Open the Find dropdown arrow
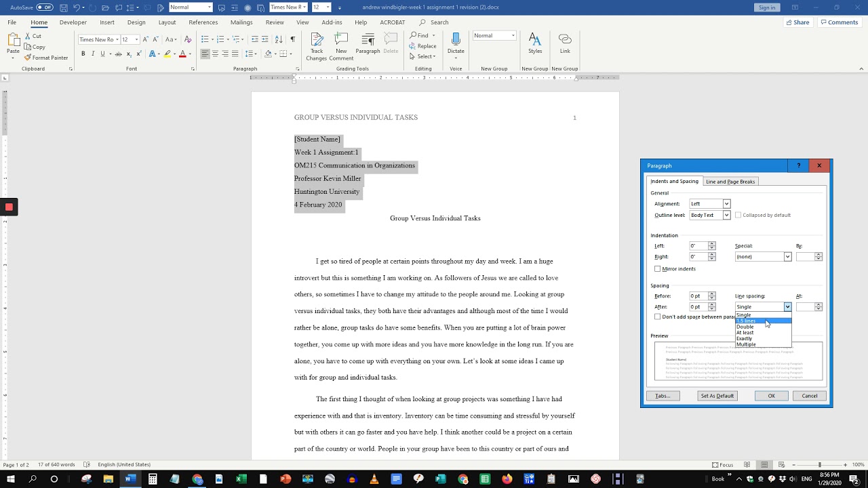 click(x=434, y=35)
